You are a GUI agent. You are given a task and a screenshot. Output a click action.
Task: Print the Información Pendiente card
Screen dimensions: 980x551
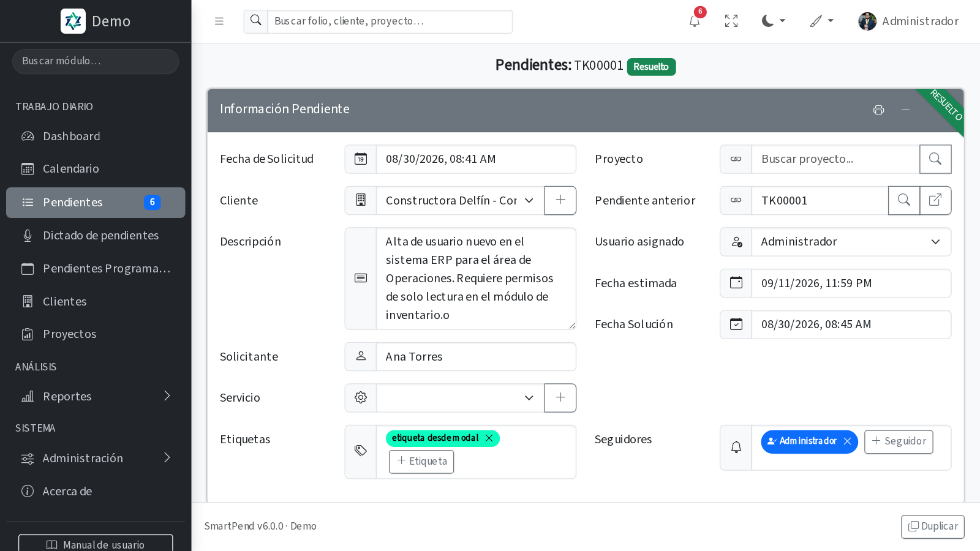click(x=879, y=110)
